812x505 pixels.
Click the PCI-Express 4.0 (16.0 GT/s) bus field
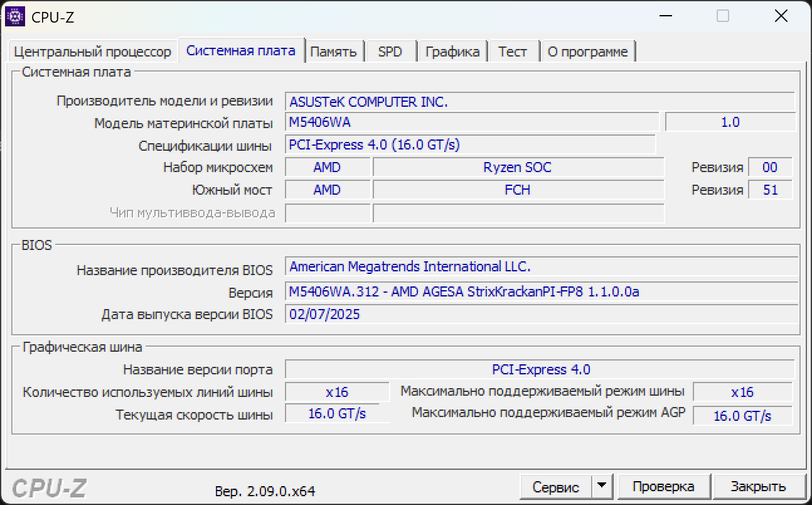tap(470, 145)
